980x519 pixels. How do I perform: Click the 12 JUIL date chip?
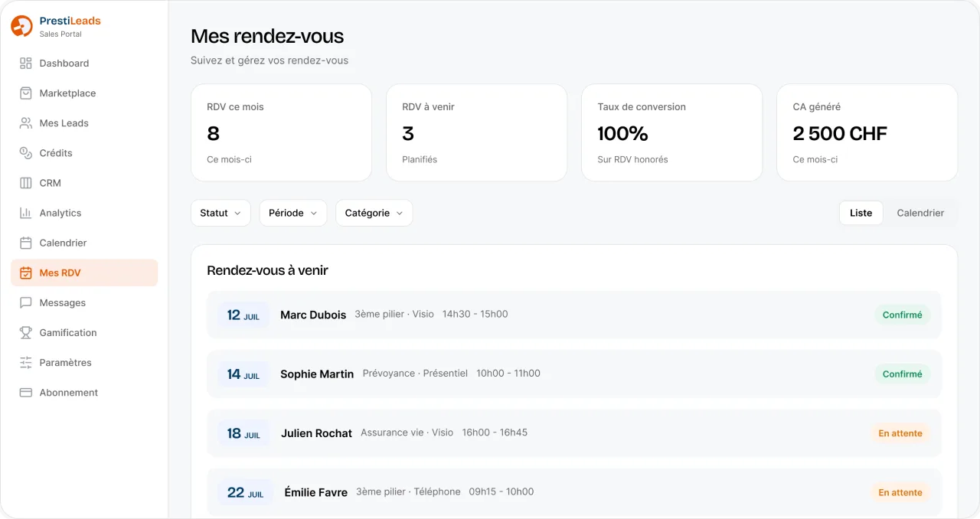pyautogui.click(x=243, y=315)
